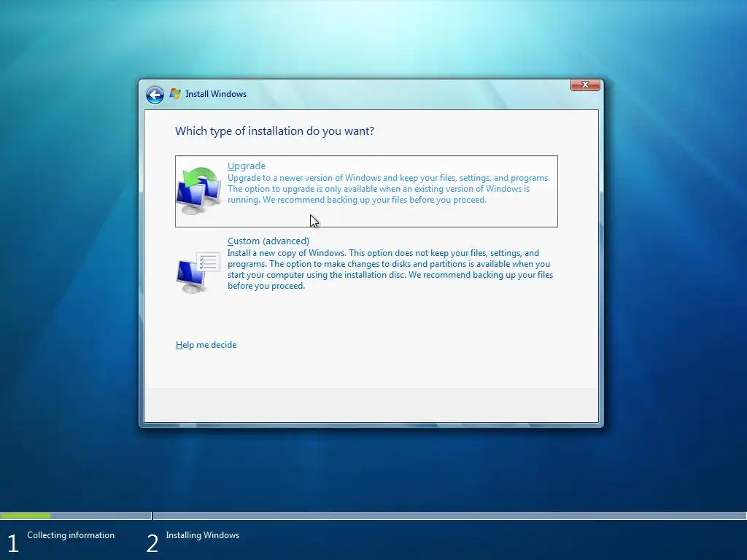This screenshot has width=747, height=560.
Task: Click the Windows flag icon in title bar
Action: pos(175,94)
